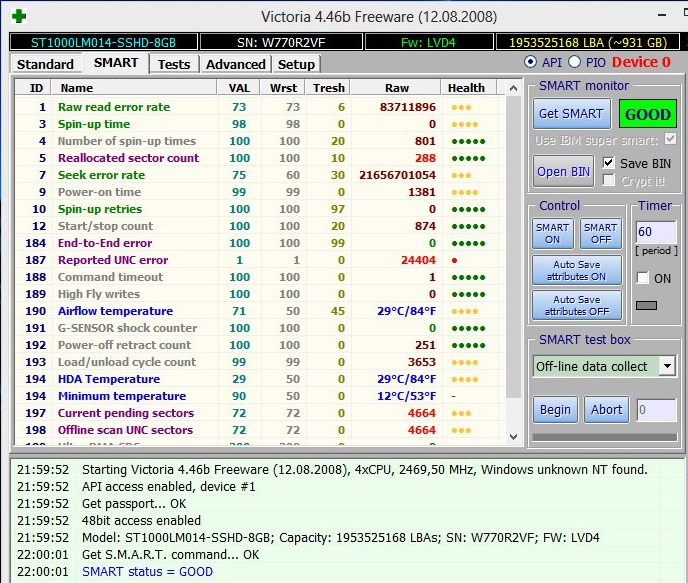Open the Setup tab
Image resolution: width=688 pixels, height=583 pixels.
(296, 64)
